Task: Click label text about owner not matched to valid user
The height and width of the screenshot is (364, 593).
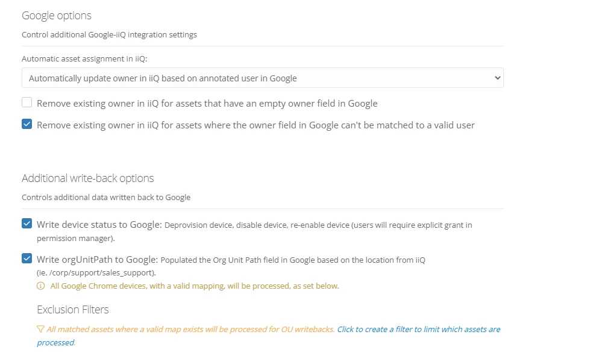Action: (x=256, y=125)
